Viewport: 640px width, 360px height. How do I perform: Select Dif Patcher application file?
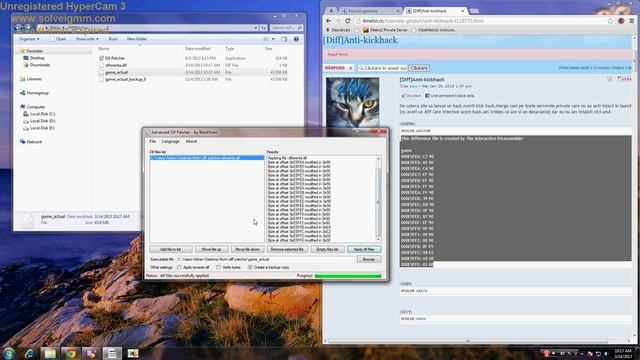coord(115,58)
